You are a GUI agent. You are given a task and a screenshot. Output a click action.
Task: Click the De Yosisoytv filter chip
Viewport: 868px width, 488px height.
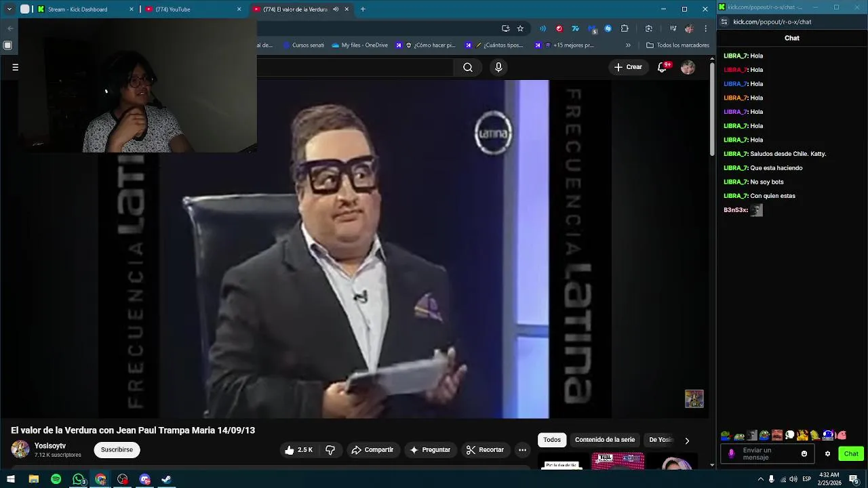pyautogui.click(x=660, y=440)
